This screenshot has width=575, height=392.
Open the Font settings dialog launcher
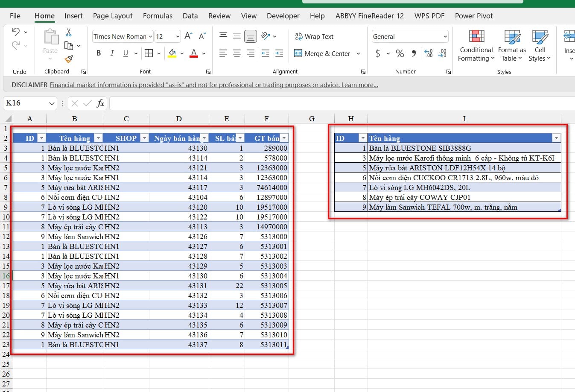tap(208, 72)
